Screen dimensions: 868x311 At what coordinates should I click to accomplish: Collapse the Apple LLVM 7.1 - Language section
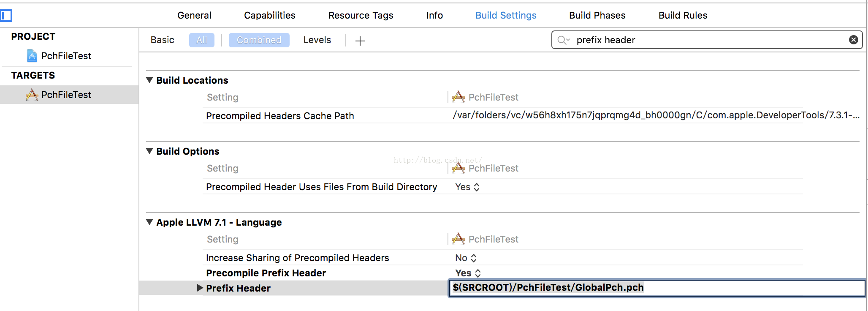tap(149, 222)
